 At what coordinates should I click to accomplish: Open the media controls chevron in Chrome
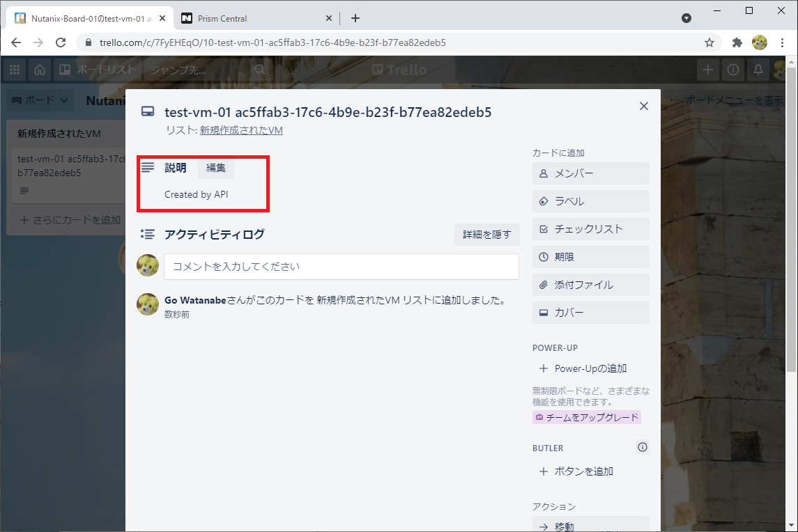click(686, 17)
